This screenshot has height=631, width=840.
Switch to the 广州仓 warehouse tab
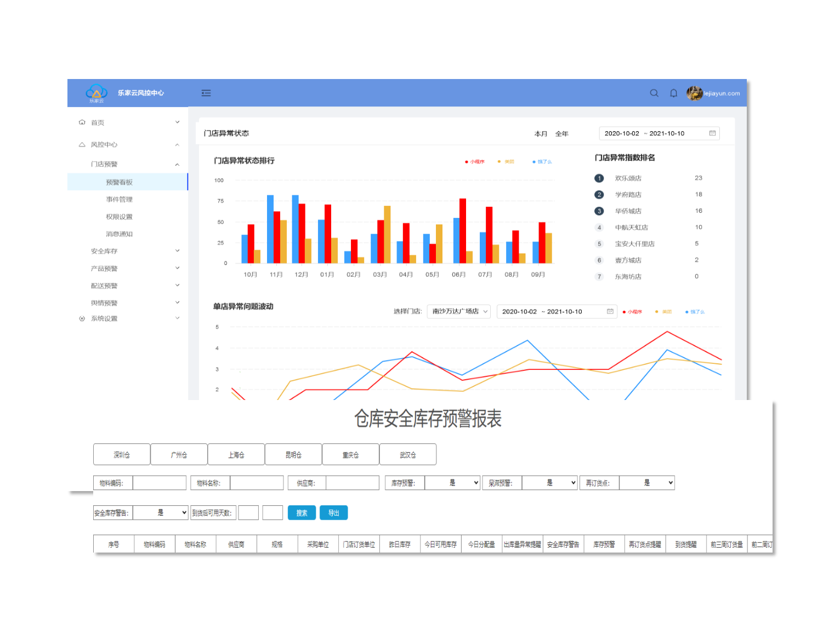click(179, 455)
